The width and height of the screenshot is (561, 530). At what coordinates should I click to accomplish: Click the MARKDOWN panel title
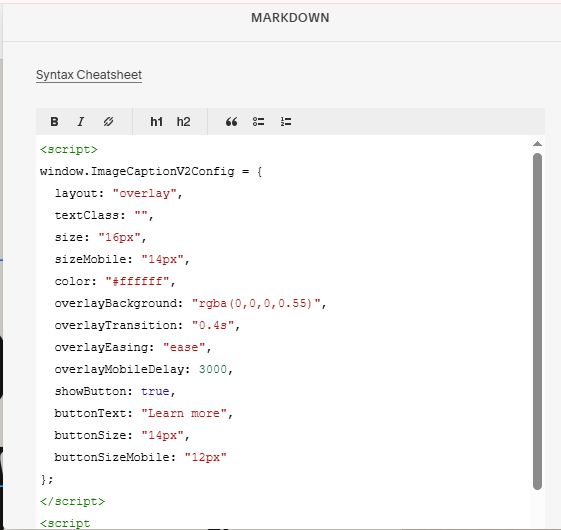tap(290, 18)
